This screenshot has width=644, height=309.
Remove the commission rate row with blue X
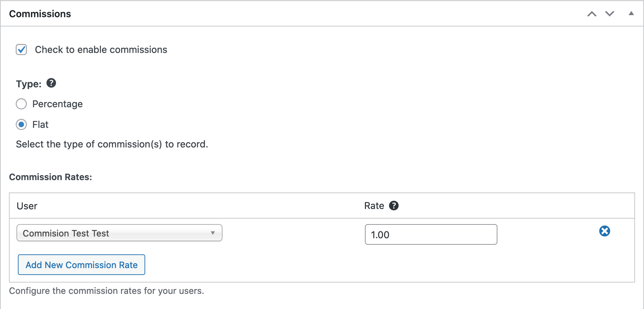pos(605,231)
